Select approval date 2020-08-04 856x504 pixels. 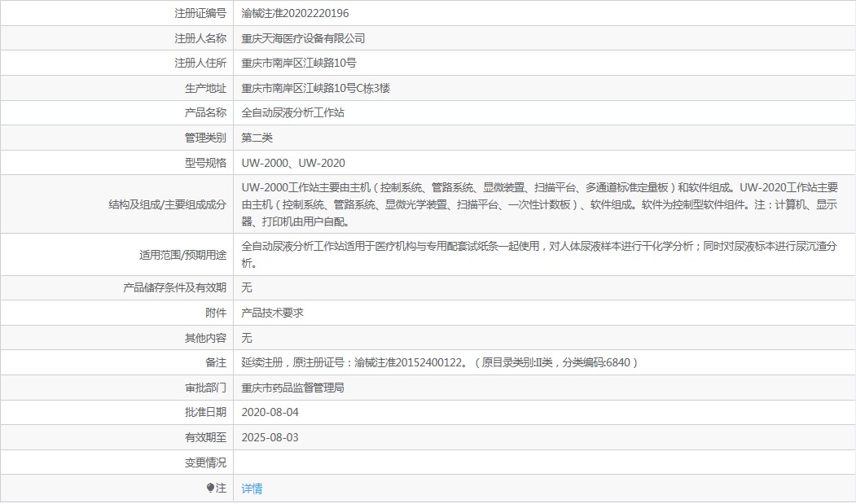click(270, 412)
